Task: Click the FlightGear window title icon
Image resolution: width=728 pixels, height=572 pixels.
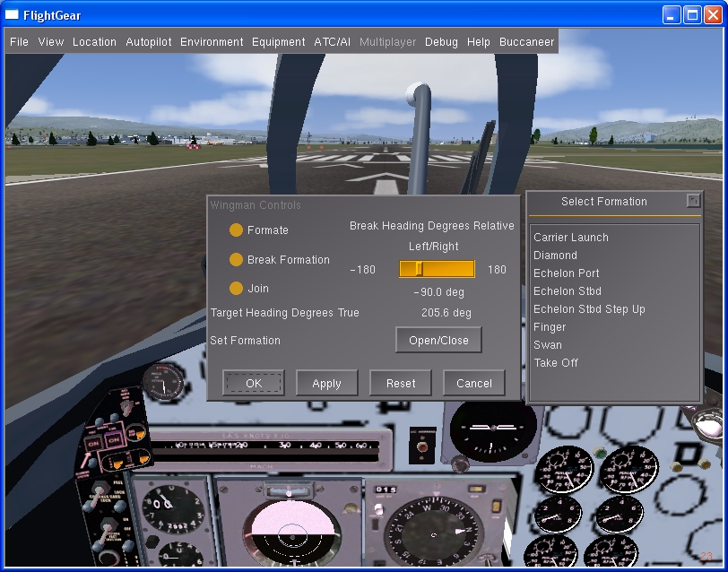Action: [12, 15]
